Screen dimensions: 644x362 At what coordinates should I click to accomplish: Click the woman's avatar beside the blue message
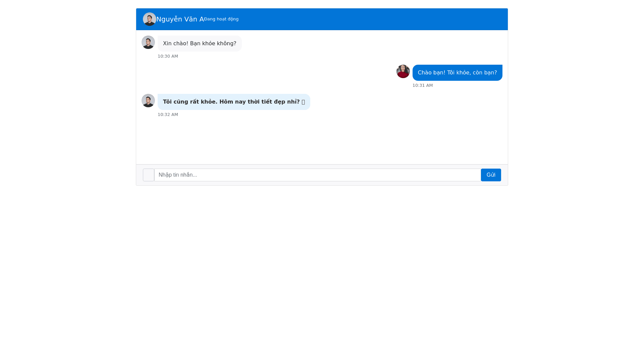tap(403, 71)
